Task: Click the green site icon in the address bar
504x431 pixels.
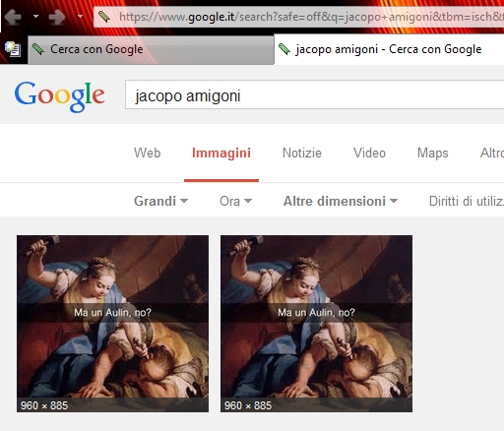Action: point(104,17)
